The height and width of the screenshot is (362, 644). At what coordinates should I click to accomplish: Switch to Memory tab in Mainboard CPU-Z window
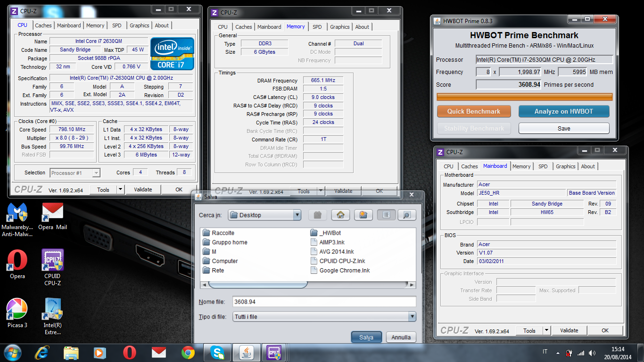click(521, 166)
